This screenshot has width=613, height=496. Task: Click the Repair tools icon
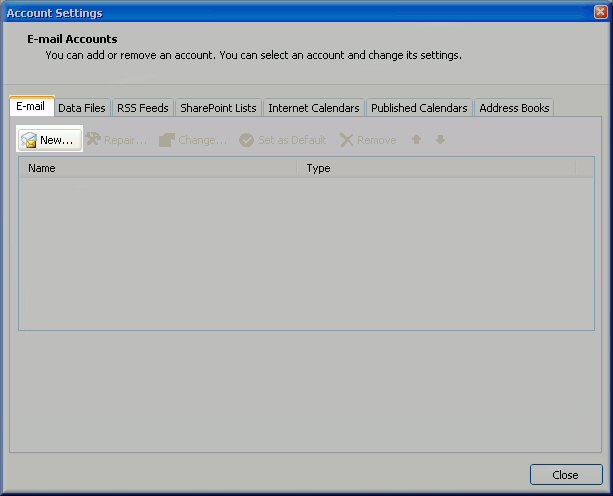[94, 140]
